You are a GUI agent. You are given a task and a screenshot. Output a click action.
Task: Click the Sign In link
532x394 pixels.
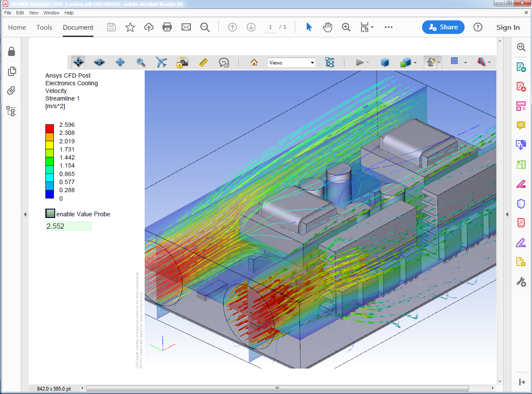pyautogui.click(x=508, y=27)
